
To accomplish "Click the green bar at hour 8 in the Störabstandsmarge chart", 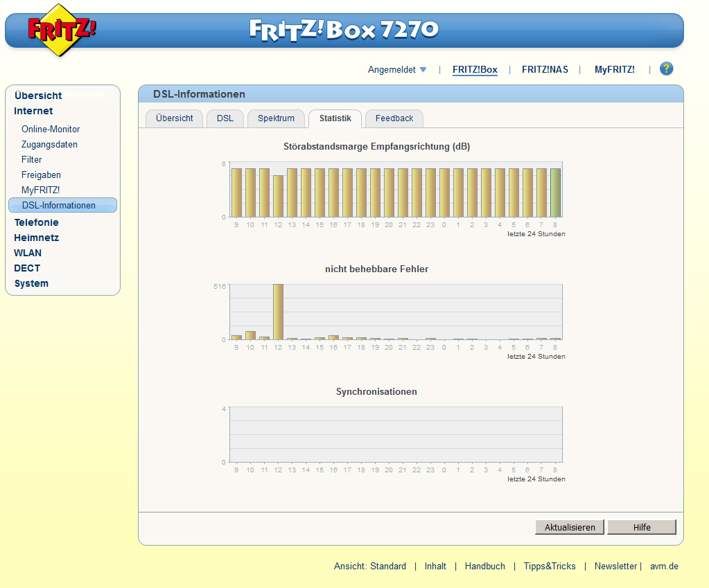I will (x=555, y=193).
